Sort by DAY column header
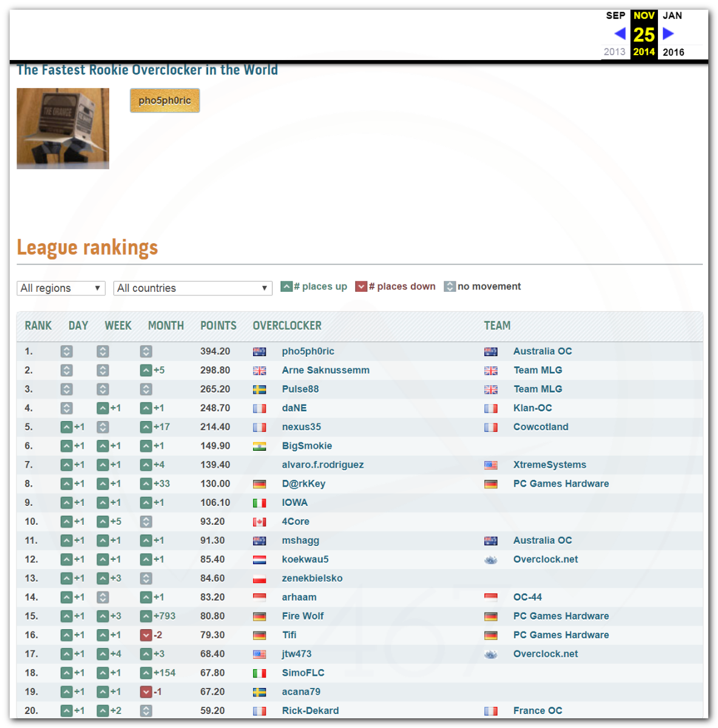718x728 pixels. (x=78, y=326)
